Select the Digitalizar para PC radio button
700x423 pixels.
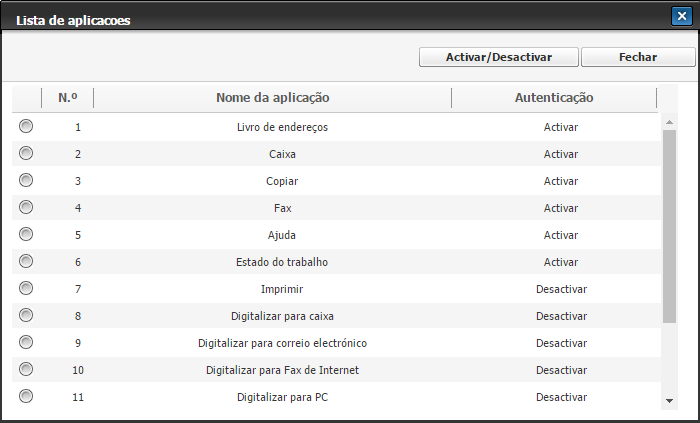[x=26, y=396]
